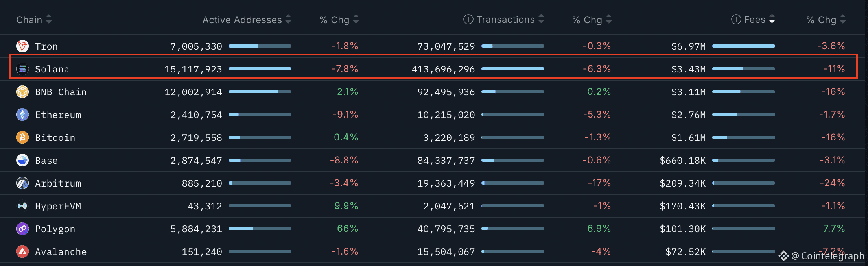Screen dimensions: 868x266
Task: Open the Ethereum chain name link
Action: pos(58,115)
